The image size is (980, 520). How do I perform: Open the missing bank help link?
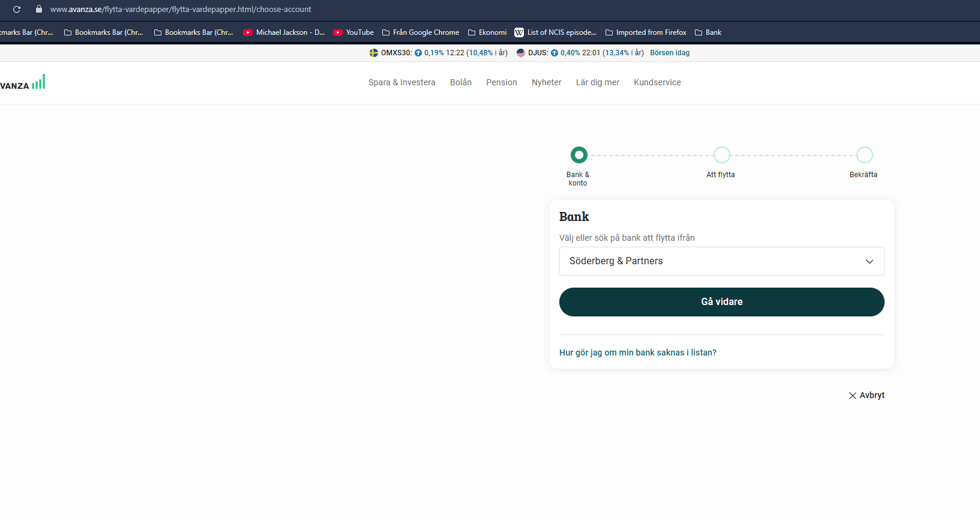point(637,352)
